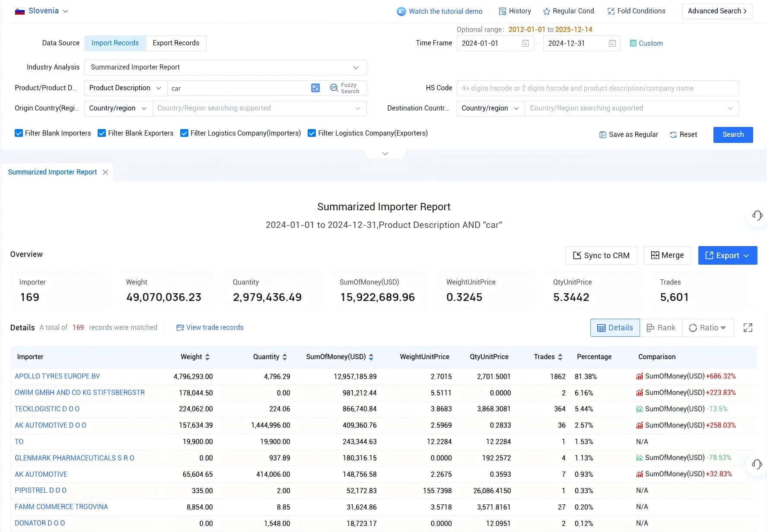The image size is (767, 532).
Task: Toggle Filter Logistics Company(Importers) checkbox
Action: pos(184,133)
